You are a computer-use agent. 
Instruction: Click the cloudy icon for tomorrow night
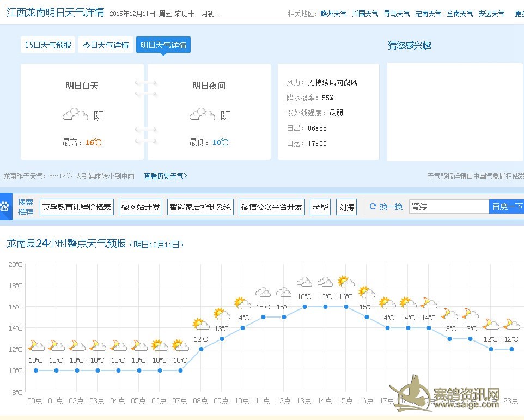202,115
